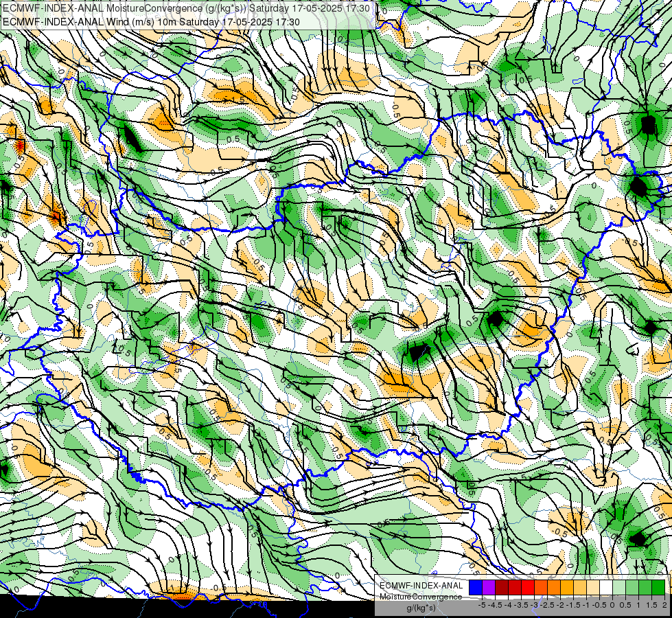This screenshot has width=672, height=618.
Task: Click the legend's MoistureConvergence label
Action: [421, 597]
